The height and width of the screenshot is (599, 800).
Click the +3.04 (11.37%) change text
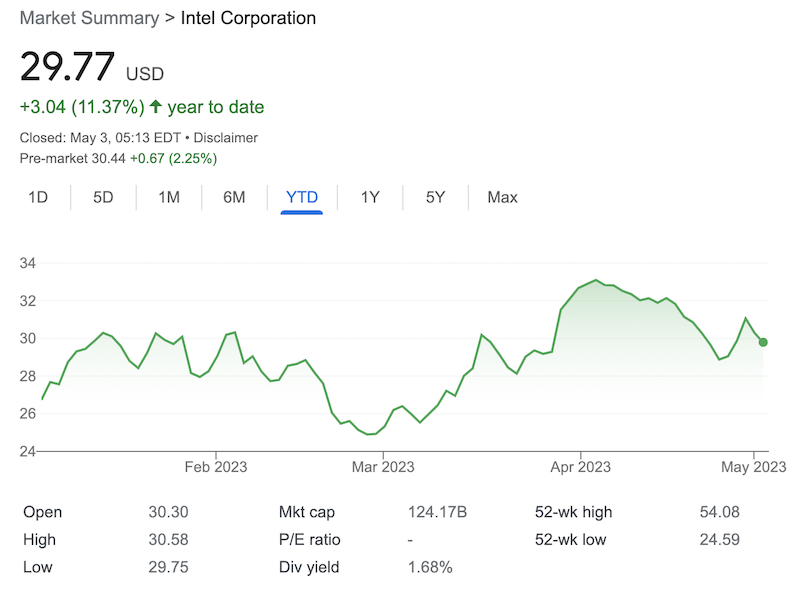coord(82,107)
